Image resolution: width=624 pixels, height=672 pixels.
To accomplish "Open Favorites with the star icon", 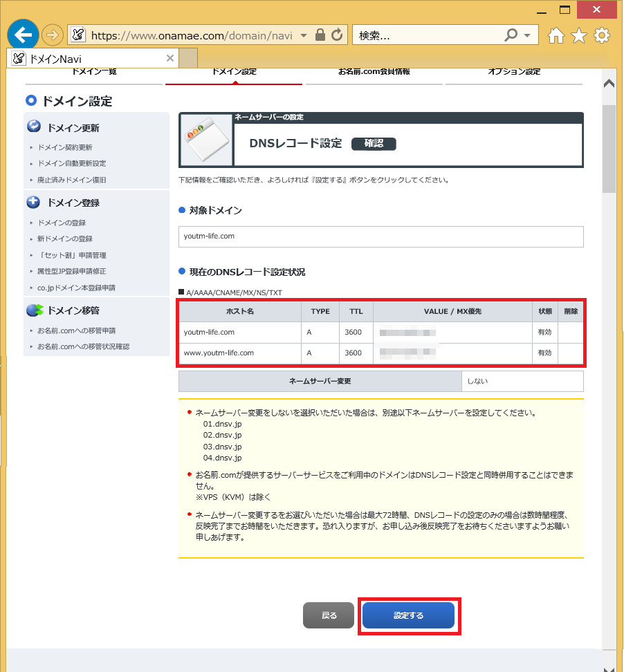I will pyautogui.click(x=578, y=35).
